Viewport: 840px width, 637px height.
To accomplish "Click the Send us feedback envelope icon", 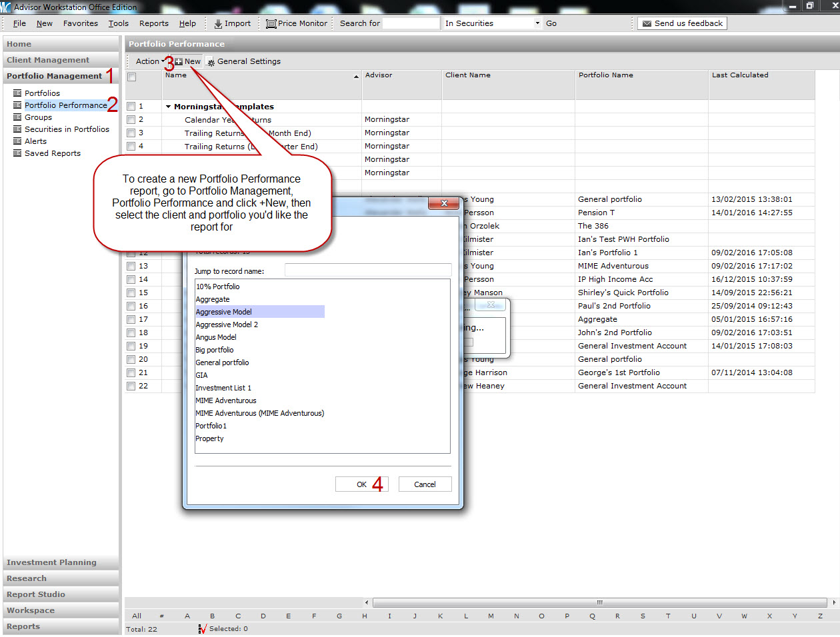I will (646, 24).
